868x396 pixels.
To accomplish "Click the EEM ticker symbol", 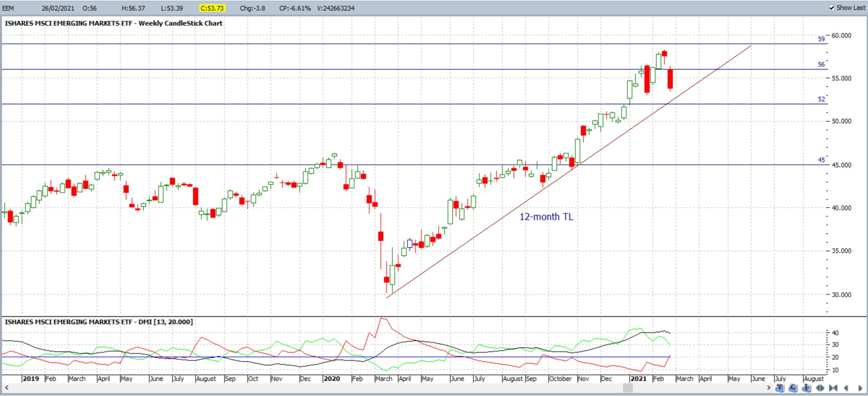I will (x=8, y=8).
